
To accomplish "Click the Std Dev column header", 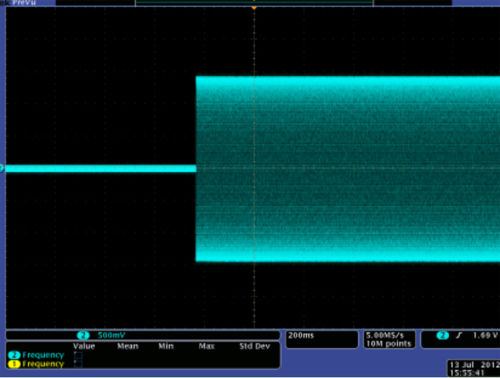I will (x=255, y=346).
